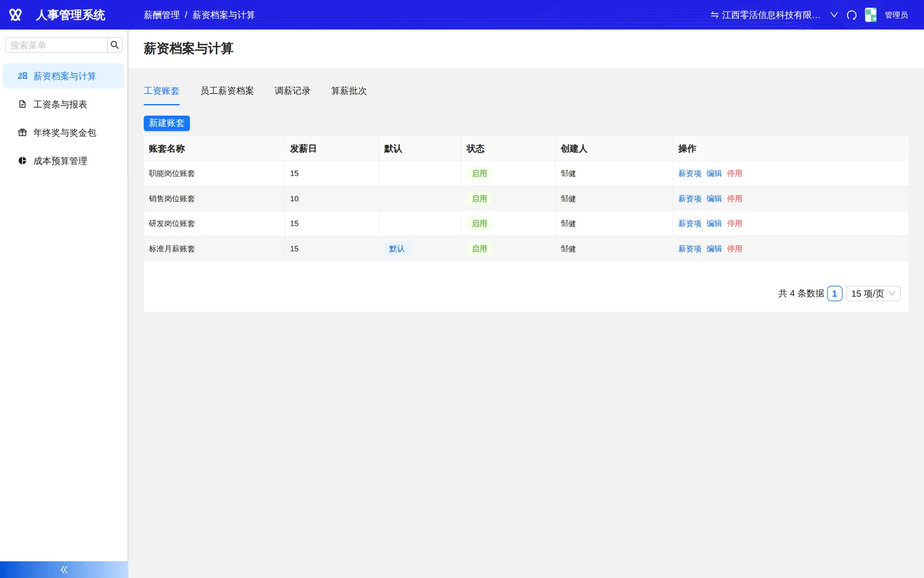Switch to the 工资账套 tab
924x578 pixels.
coord(162,91)
